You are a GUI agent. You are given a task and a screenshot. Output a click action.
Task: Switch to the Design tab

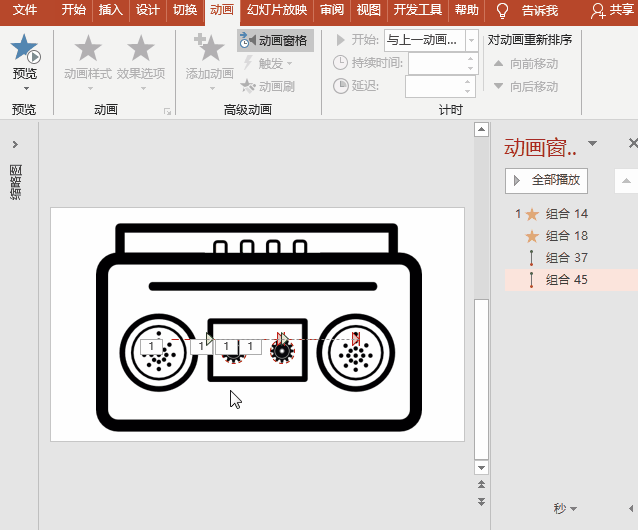tap(147, 10)
